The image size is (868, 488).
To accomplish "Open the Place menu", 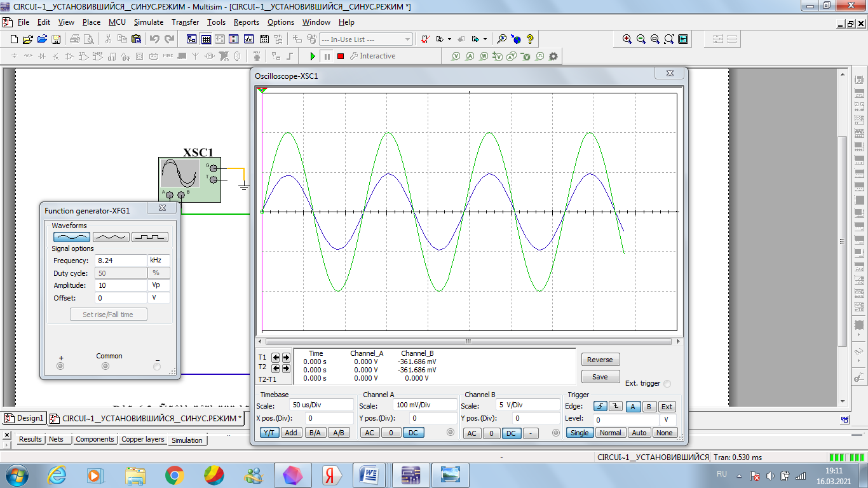I will pos(92,22).
